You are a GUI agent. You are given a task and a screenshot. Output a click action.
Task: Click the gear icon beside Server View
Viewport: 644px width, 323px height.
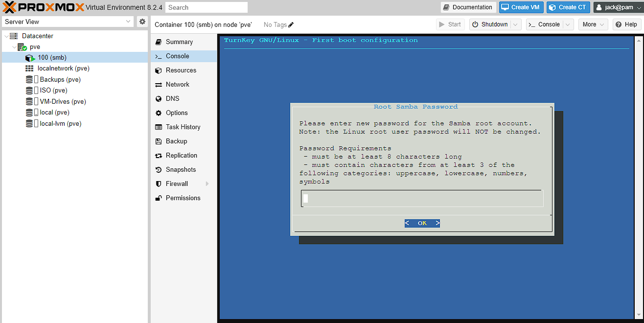coord(142,22)
